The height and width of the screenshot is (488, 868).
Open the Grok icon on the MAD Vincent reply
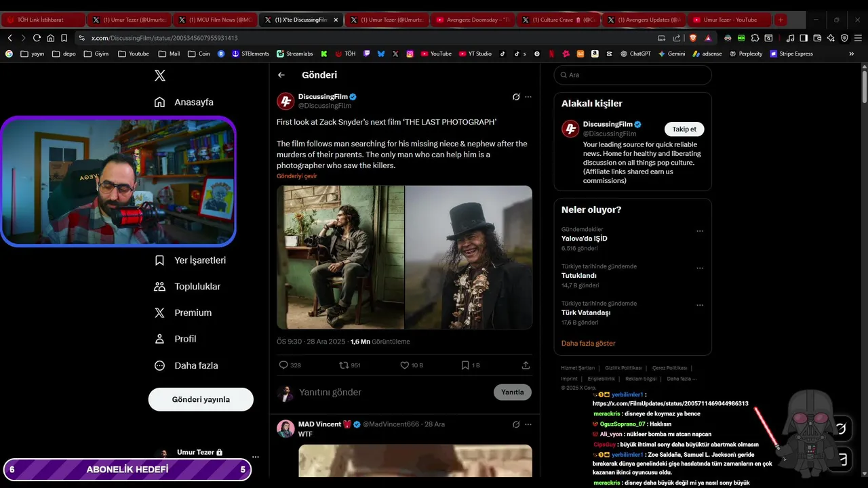click(x=516, y=424)
